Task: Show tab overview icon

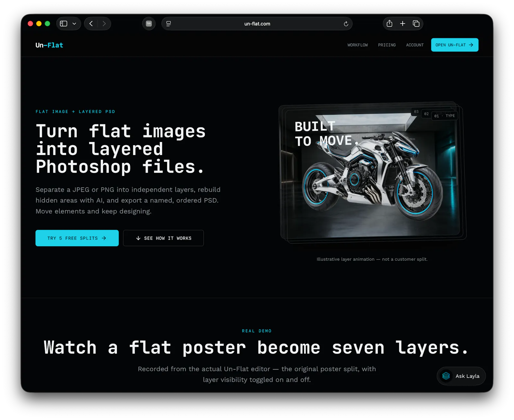Action: click(416, 23)
